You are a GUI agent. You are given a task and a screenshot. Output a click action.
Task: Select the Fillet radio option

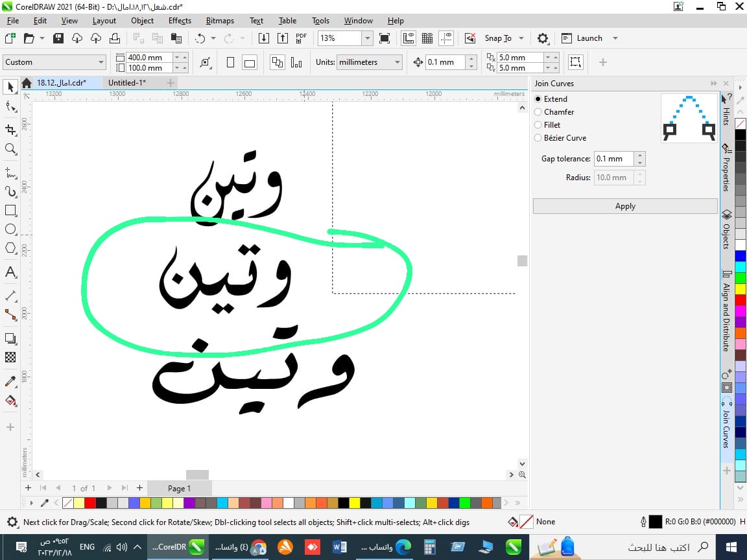tap(538, 125)
